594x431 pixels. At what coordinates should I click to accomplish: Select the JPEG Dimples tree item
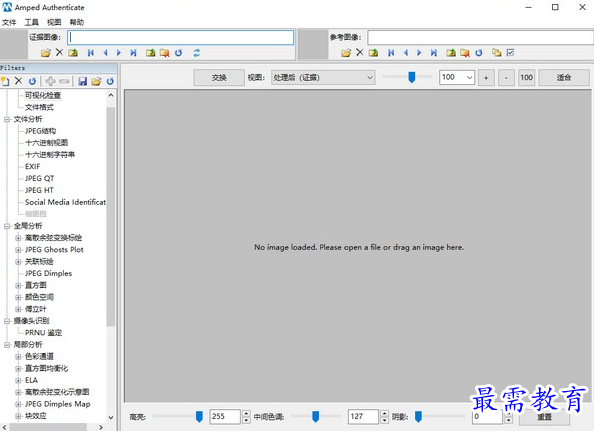pyautogui.click(x=48, y=273)
